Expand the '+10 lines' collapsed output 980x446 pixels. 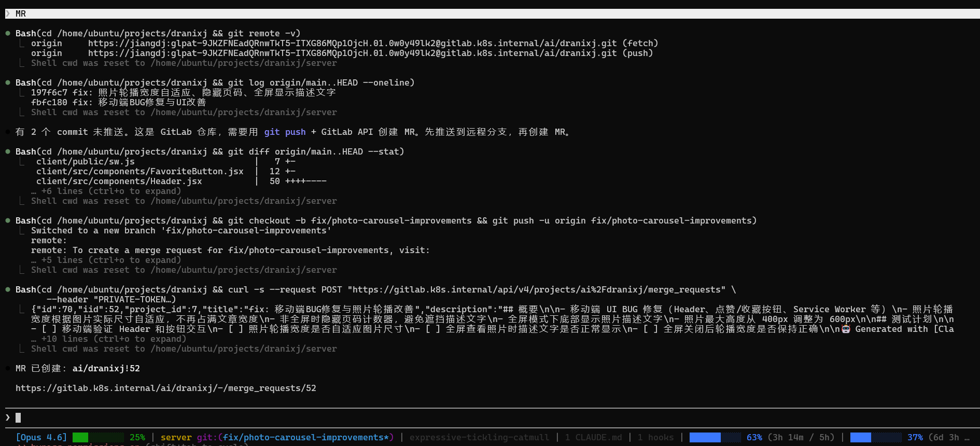(109, 339)
